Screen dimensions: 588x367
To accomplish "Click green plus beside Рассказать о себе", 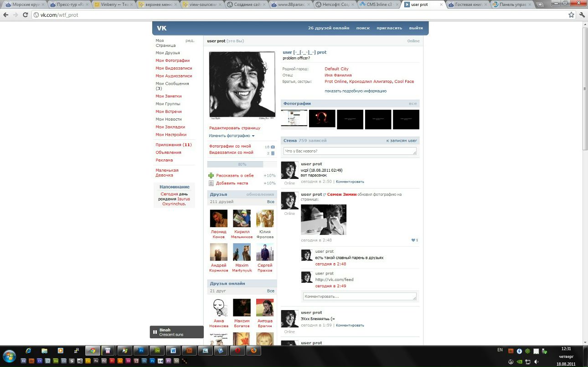I will point(211,175).
